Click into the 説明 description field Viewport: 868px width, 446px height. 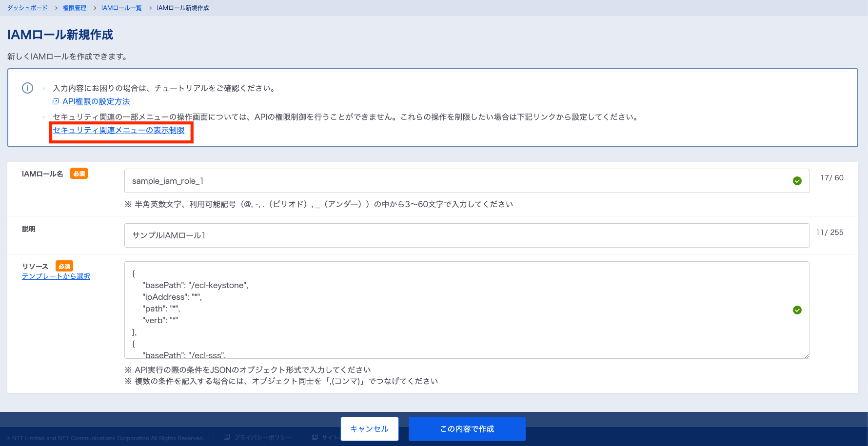click(466, 235)
